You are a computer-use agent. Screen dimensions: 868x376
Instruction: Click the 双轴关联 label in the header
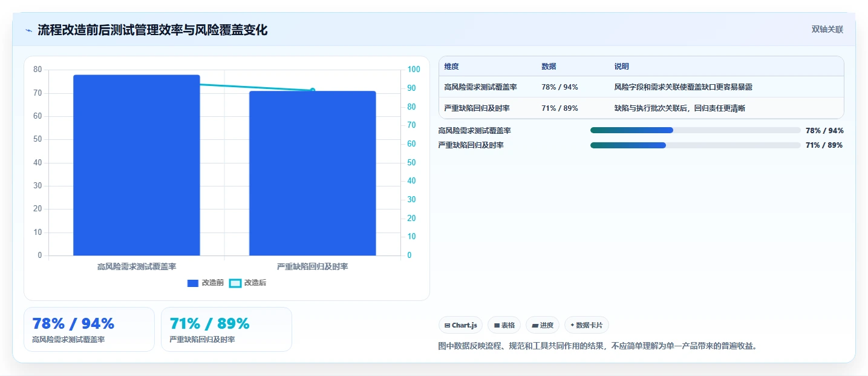[x=827, y=30]
